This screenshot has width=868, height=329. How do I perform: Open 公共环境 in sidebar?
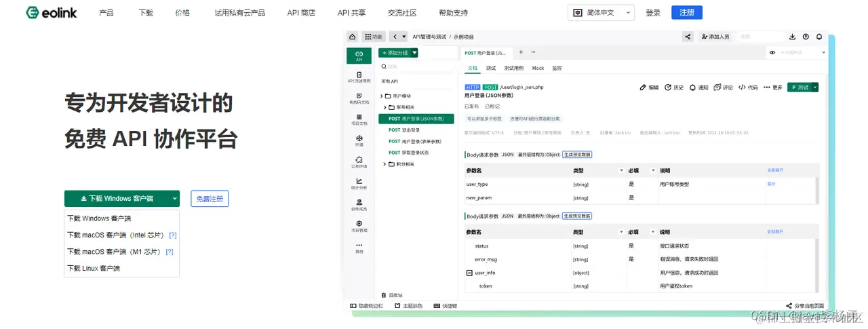(359, 162)
